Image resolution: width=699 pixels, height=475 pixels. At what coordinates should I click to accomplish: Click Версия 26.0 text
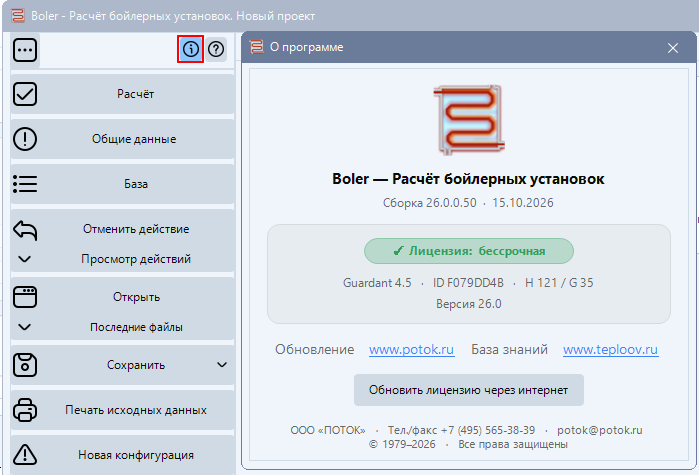469,304
